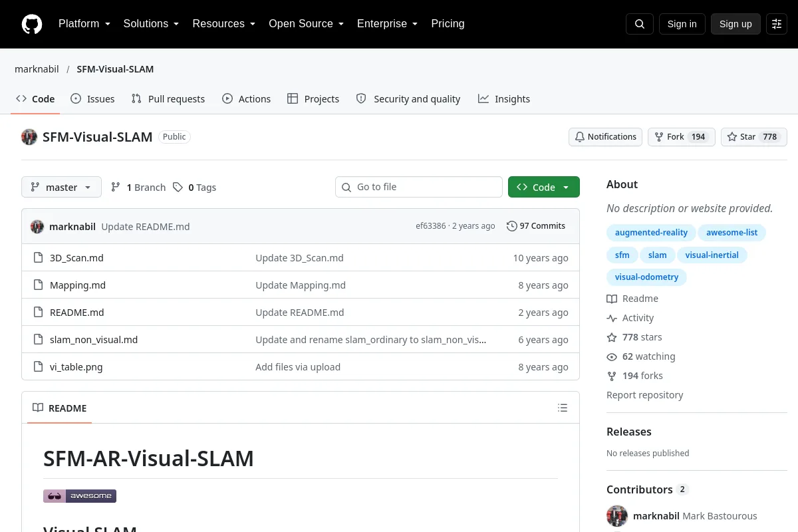View the 778 stars link
The height and width of the screenshot is (532, 798).
634,337
